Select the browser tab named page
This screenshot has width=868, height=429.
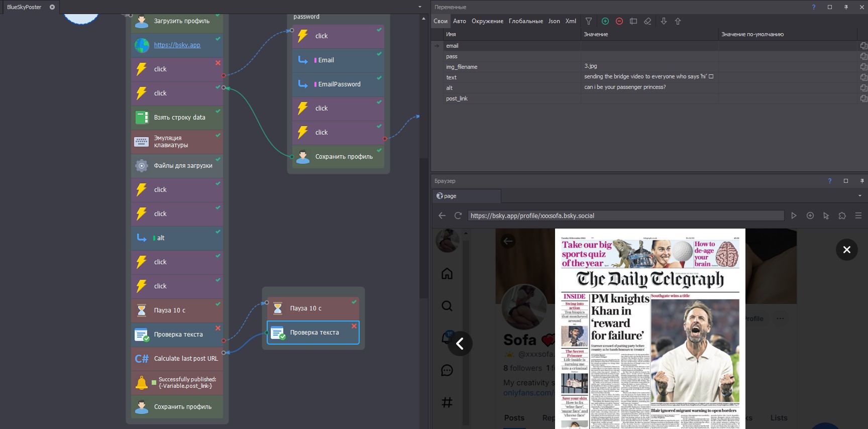point(467,196)
